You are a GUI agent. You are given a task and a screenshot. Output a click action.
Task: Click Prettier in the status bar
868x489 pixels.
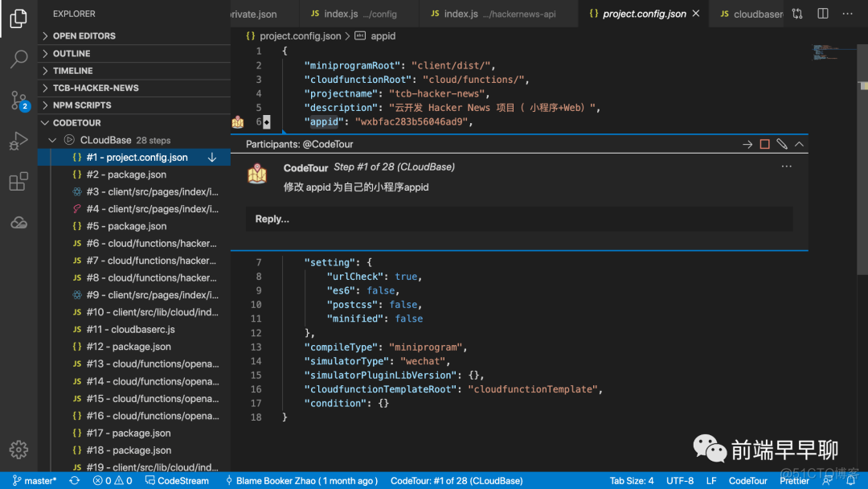[794, 481]
